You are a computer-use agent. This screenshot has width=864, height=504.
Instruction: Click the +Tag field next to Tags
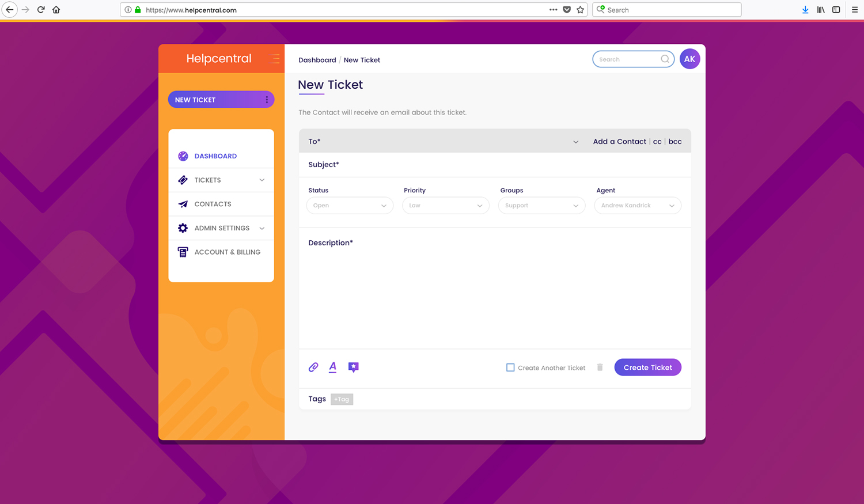(x=342, y=399)
